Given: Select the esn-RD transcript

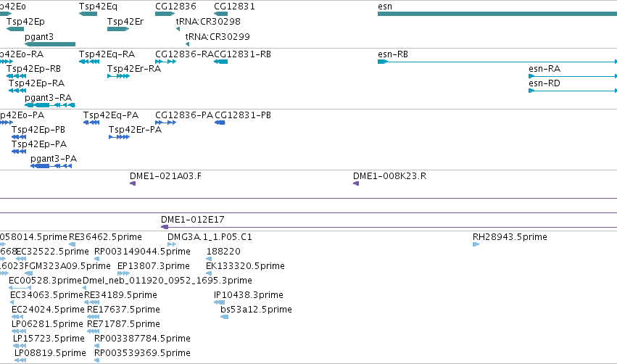Looking at the screenshot, I should point(573,91).
